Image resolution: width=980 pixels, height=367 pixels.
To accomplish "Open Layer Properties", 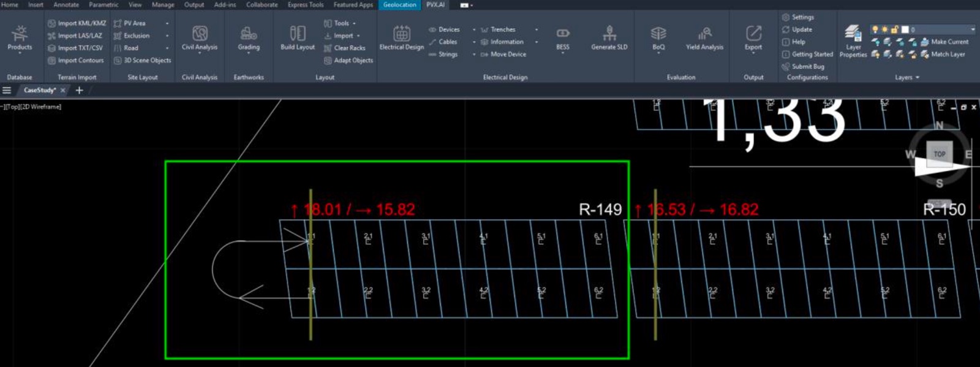I will 853,42.
